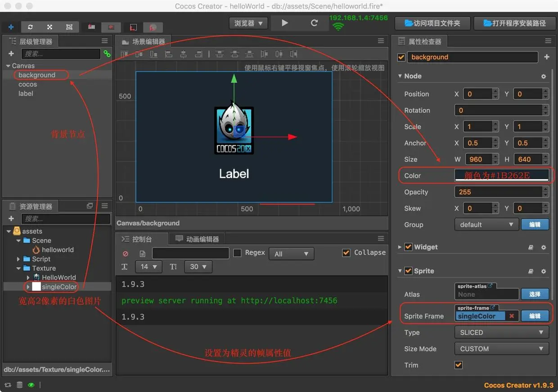Collapse the assets folder tree
558x392 pixels.
coord(9,231)
